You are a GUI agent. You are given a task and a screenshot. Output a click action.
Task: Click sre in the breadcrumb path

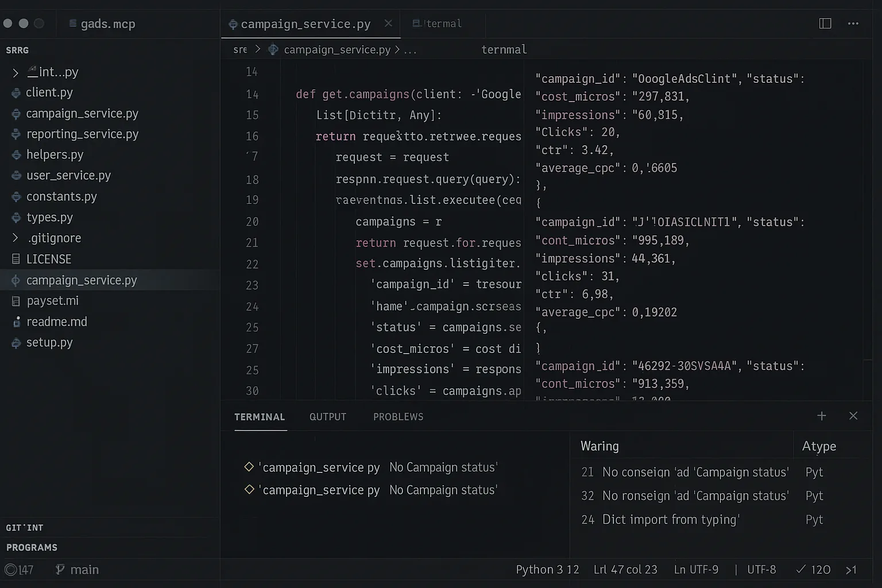click(240, 50)
